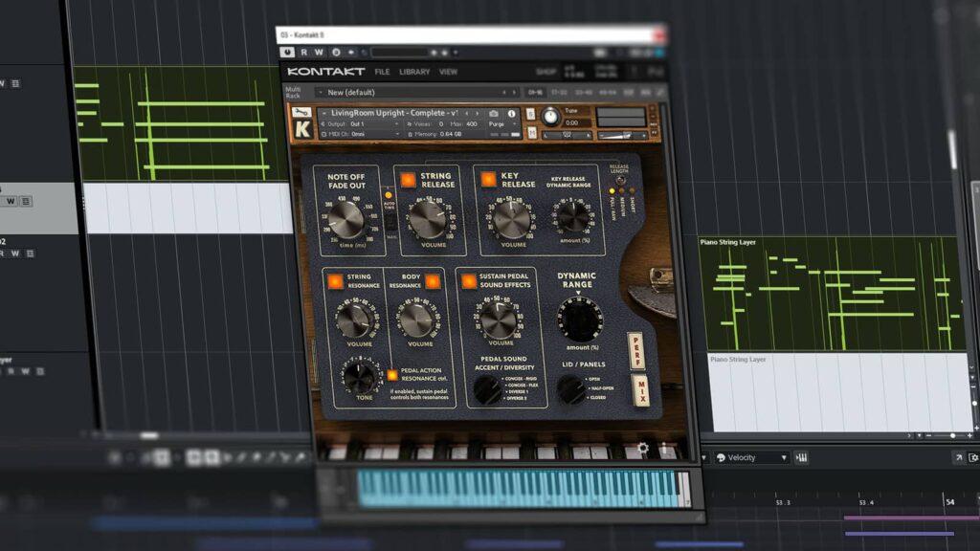980x551 pixels.
Task: Switch to the MIX page button
Action: [x=642, y=391]
